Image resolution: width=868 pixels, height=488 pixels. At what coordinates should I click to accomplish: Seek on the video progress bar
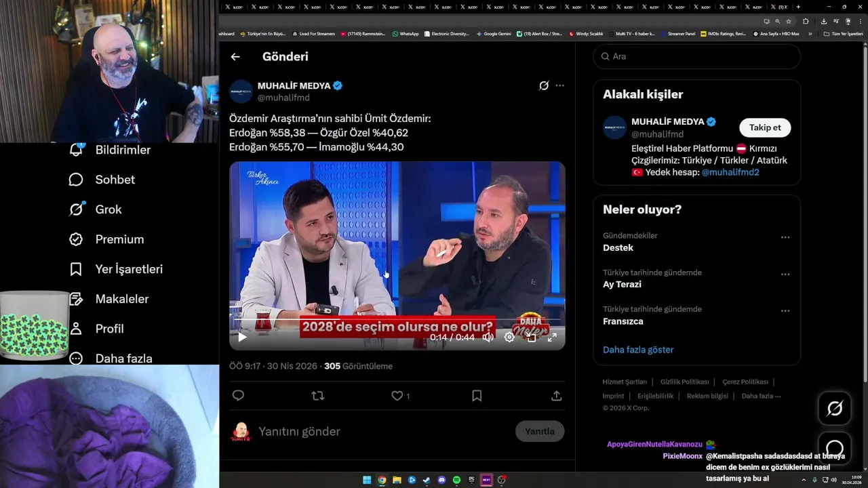[x=397, y=319]
